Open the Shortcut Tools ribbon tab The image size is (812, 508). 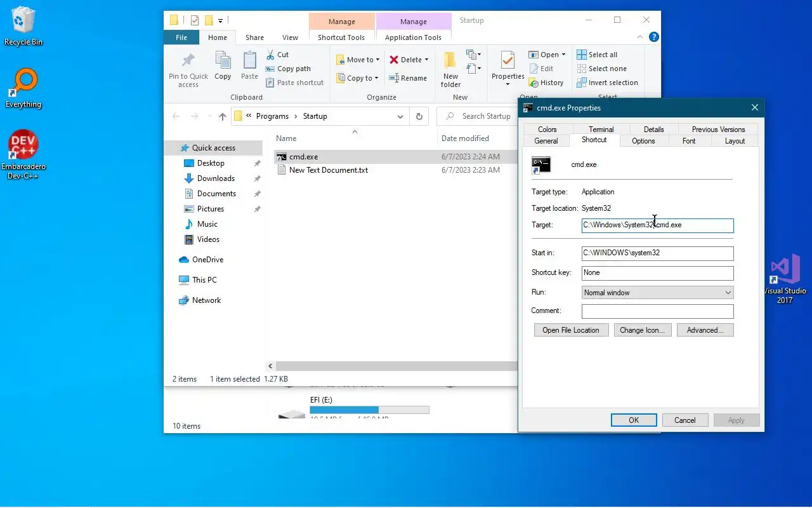coord(341,37)
